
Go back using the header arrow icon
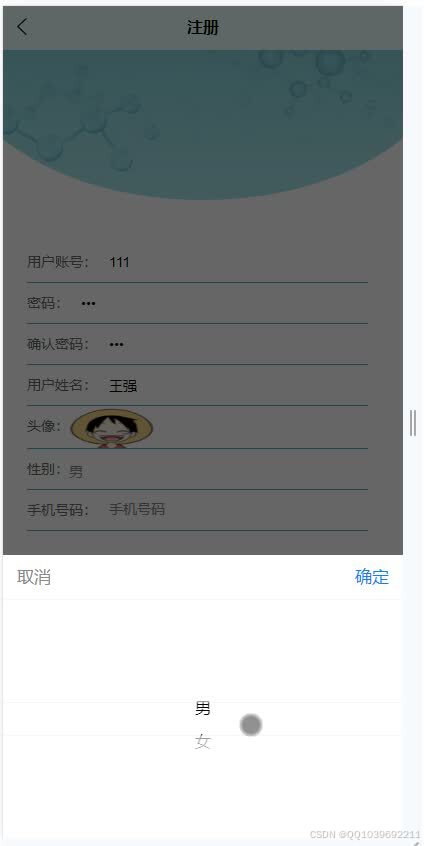tap(22, 26)
